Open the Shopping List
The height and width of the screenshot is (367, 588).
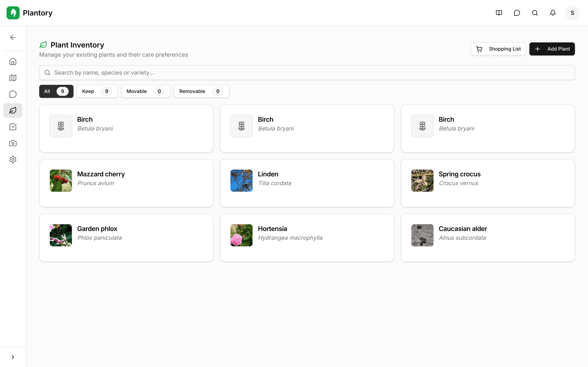tap(498, 49)
